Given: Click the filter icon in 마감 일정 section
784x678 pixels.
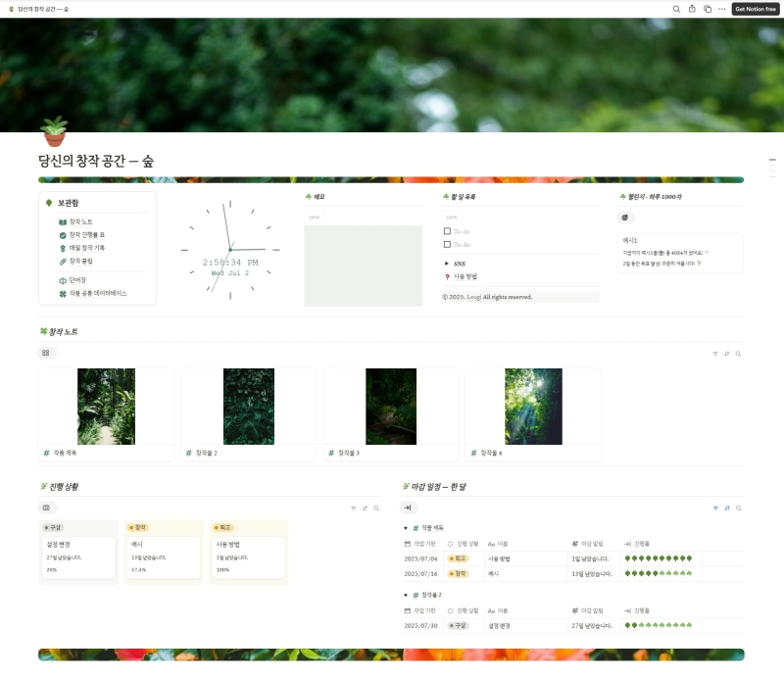Looking at the screenshot, I should [x=714, y=508].
